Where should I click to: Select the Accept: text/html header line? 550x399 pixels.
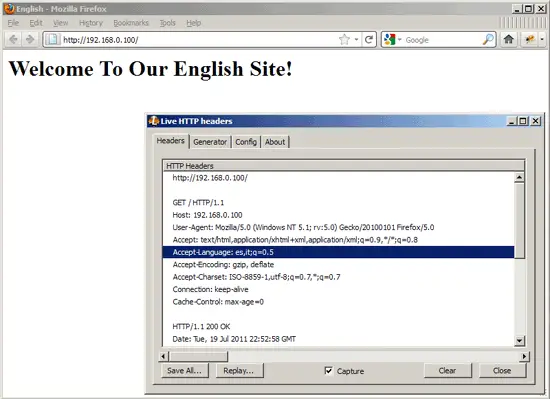pyautogui.click(x=338, y=240)
